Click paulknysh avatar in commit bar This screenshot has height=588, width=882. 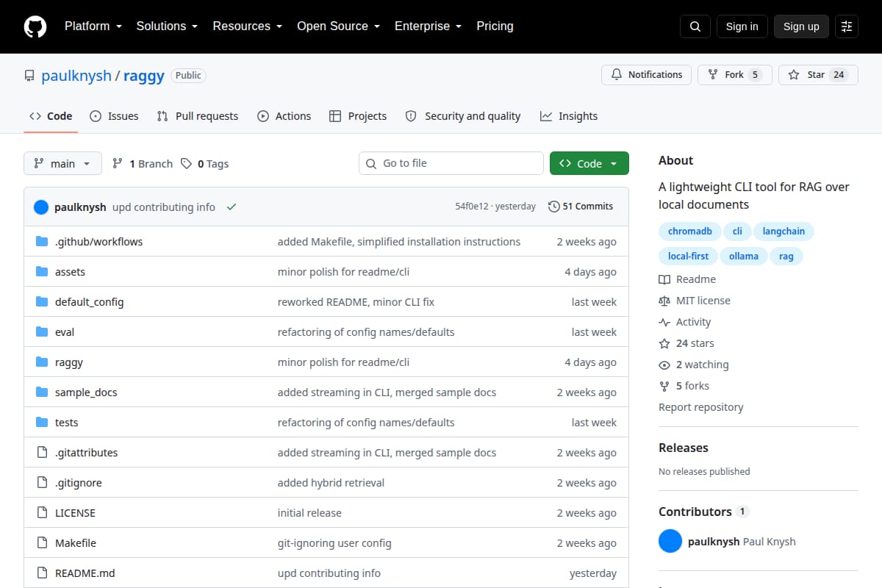click(41, 207)
